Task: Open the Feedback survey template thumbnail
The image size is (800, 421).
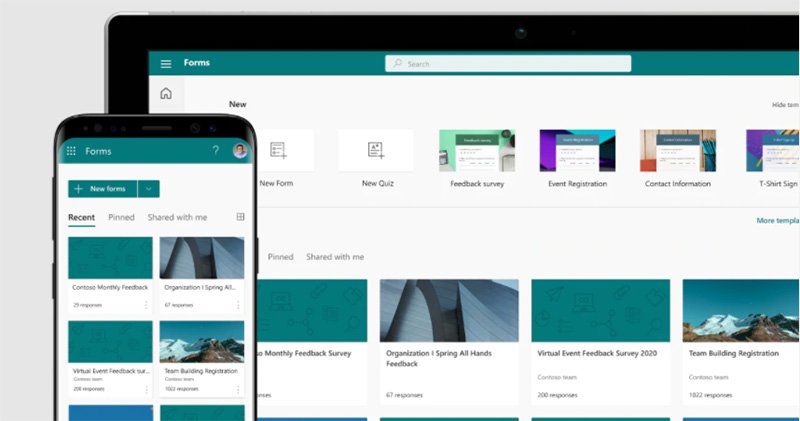Action: pyautogui.click(x=477, y=151)
